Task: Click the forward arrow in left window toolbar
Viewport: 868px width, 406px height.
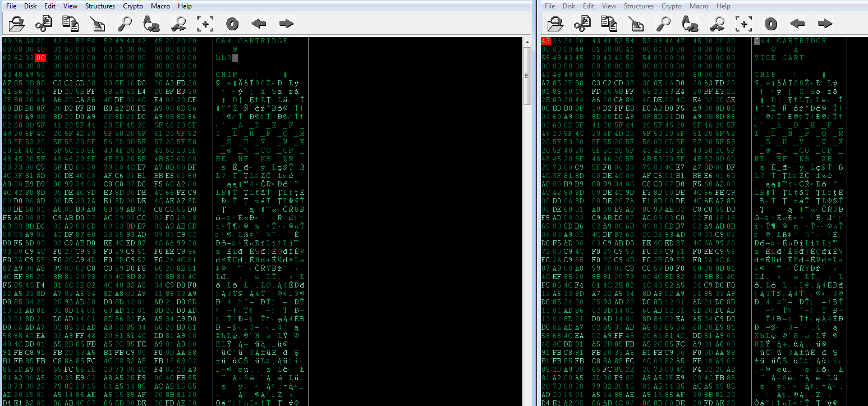Action: [286, 24]
